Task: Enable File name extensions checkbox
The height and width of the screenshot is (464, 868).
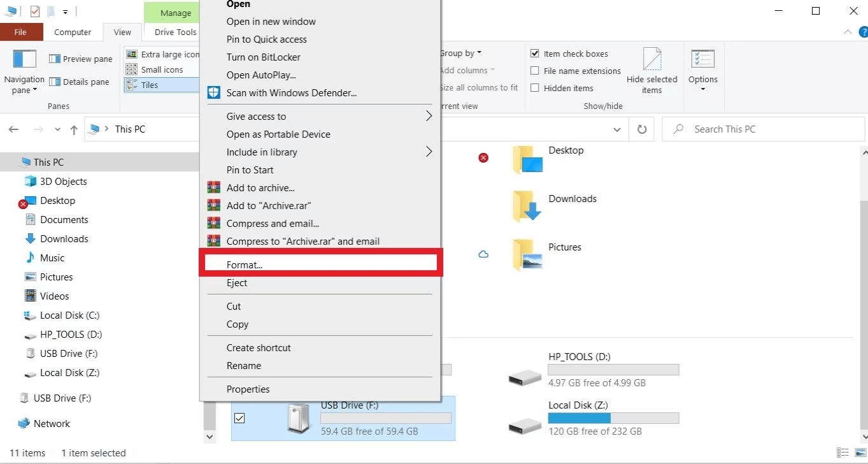Action: coord(535,71)
